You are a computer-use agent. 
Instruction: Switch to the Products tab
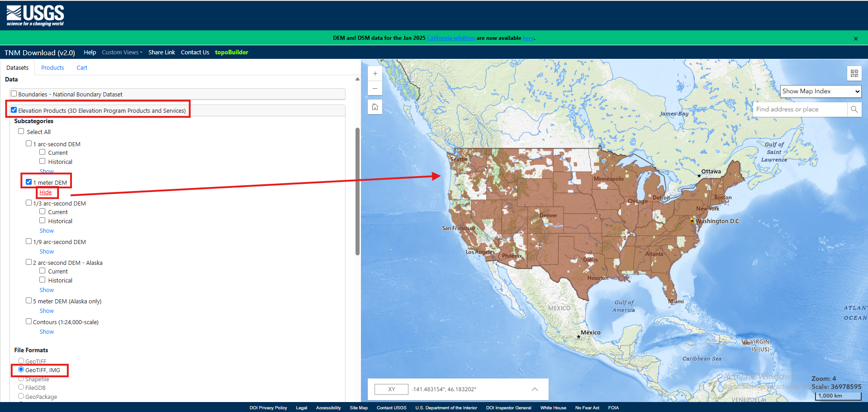tap(52, 68)
